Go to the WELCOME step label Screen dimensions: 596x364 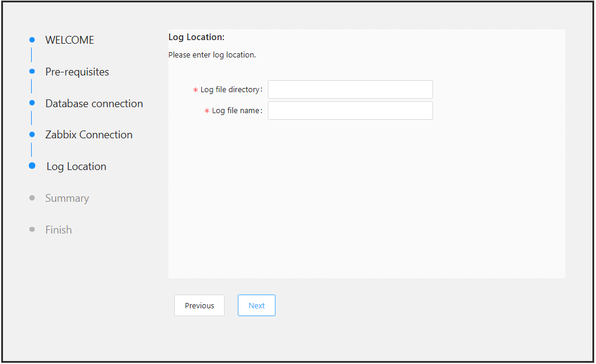[x=69, y=40]
